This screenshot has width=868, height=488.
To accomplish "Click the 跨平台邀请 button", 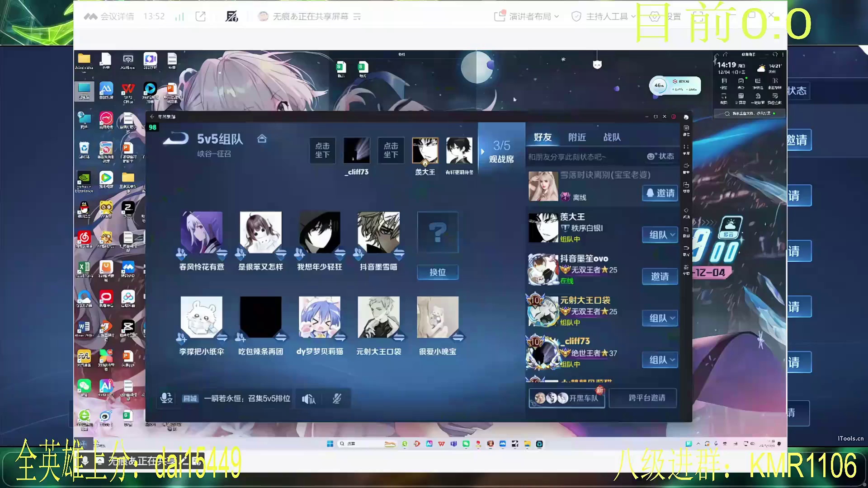I will (x=642, y=398).
